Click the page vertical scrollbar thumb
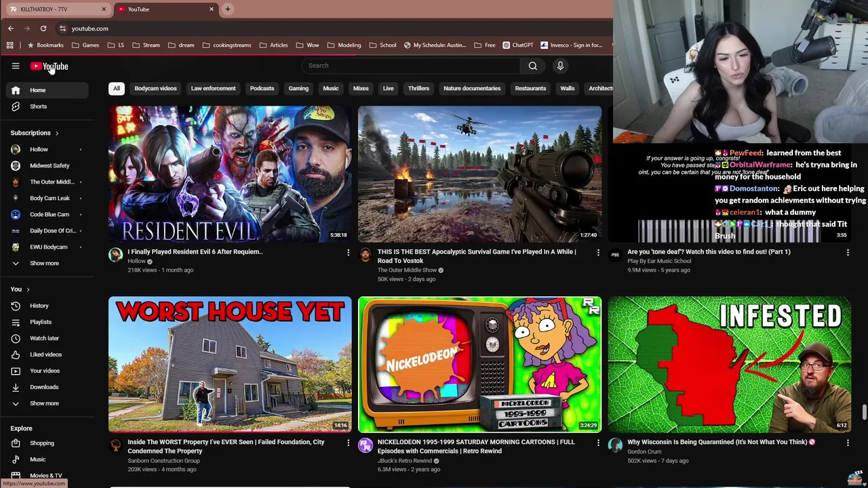868x488 pixels. tap(864, 412)
